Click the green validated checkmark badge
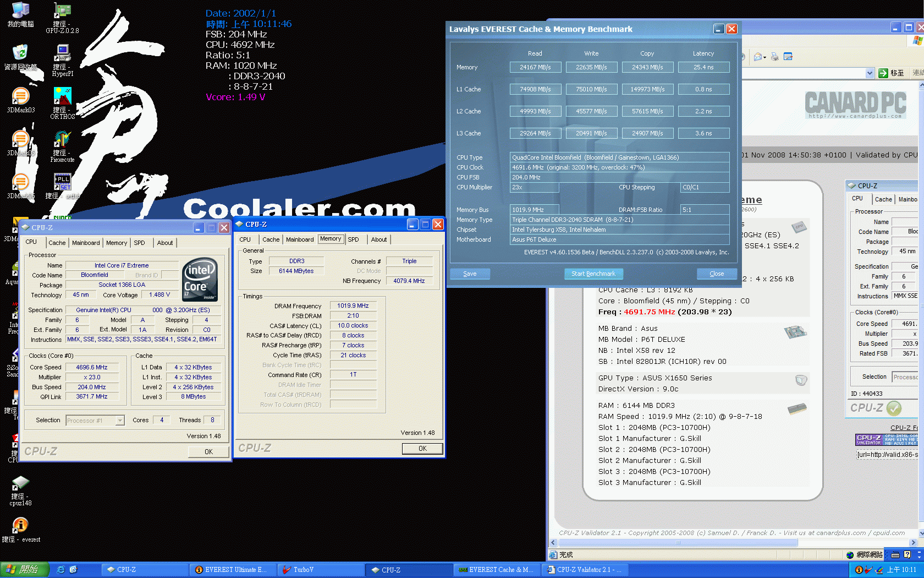924x578 pixels. click(894, 408)
